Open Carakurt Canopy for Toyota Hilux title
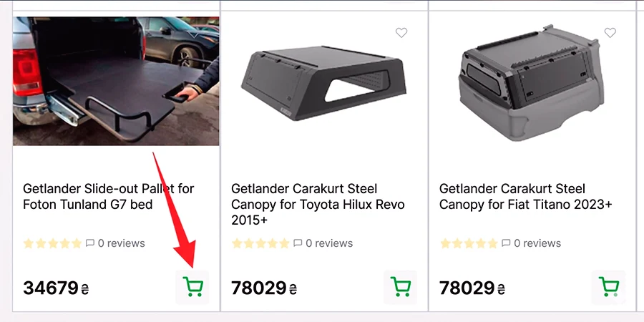Image resolution: width=644 pixels, height=322 pixels. (318, 205)
